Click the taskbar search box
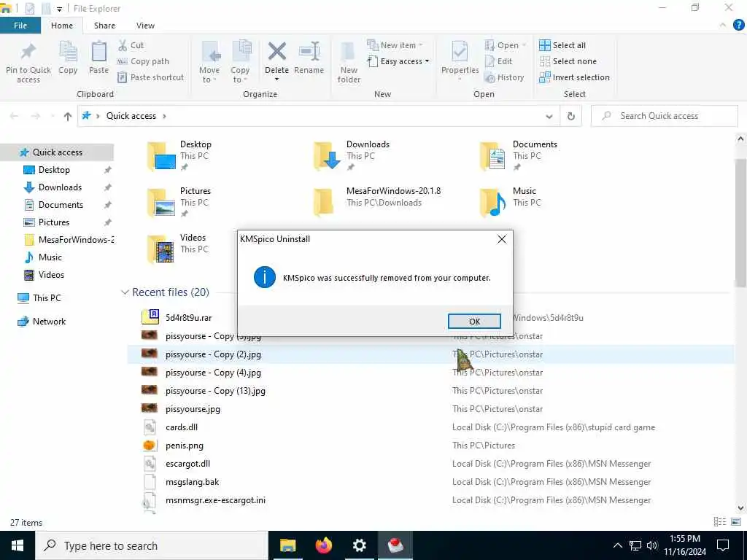747x560 pixels. point(152,545)
